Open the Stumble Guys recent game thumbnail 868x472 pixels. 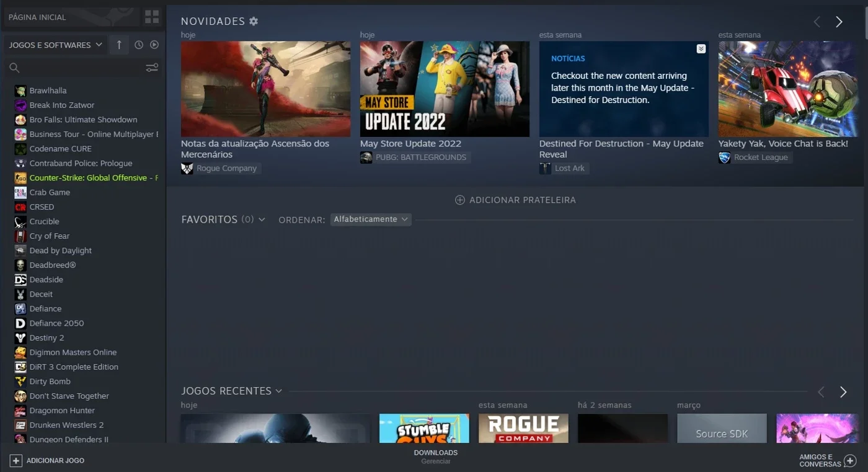coord(424,429)
